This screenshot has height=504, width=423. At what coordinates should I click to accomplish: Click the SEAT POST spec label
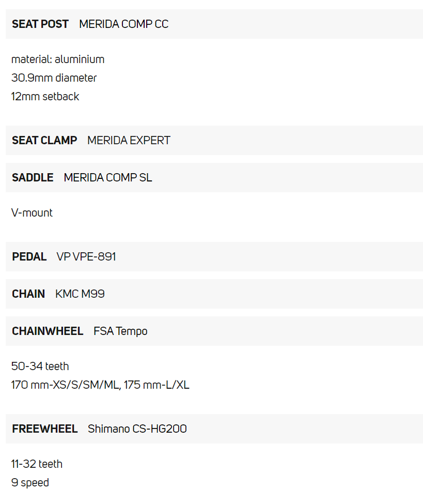pos(40,24)
